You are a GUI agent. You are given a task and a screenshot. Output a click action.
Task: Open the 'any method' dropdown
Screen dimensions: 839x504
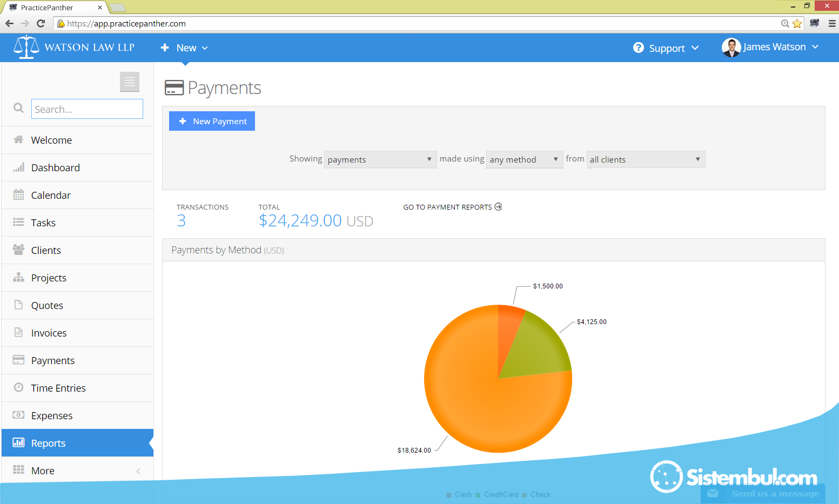[524, 159]
